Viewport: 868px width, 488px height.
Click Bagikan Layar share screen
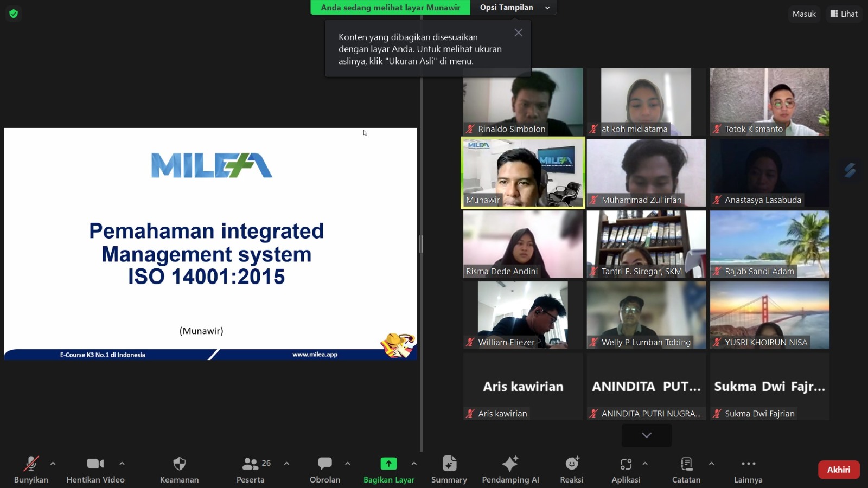tap(389, 470)
